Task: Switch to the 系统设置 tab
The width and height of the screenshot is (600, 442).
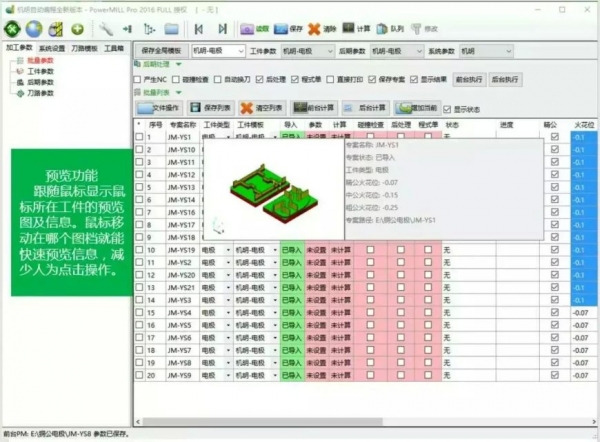Action: [x=52, y=48]
